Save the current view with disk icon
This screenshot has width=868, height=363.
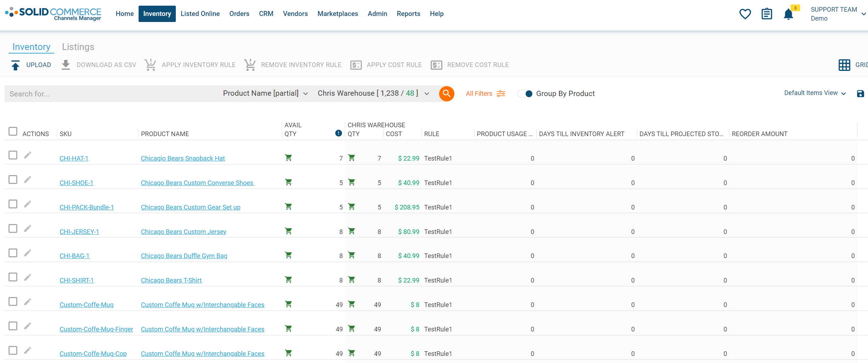860,94
